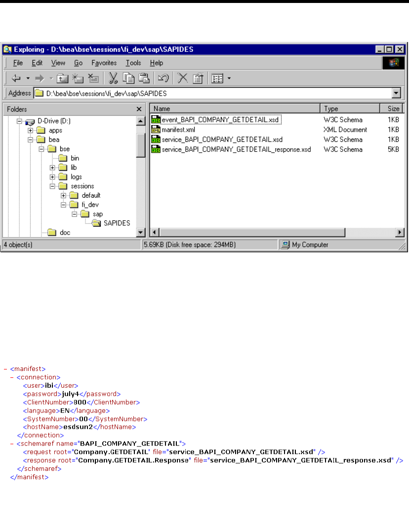Viewport: 409px width, 532px height.
Task: Select the doc folder in tree
Action: click(65, 233)
